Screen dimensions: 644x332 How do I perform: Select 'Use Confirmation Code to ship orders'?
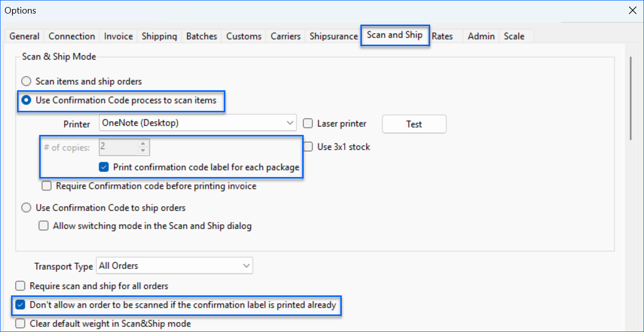[26, 208]
